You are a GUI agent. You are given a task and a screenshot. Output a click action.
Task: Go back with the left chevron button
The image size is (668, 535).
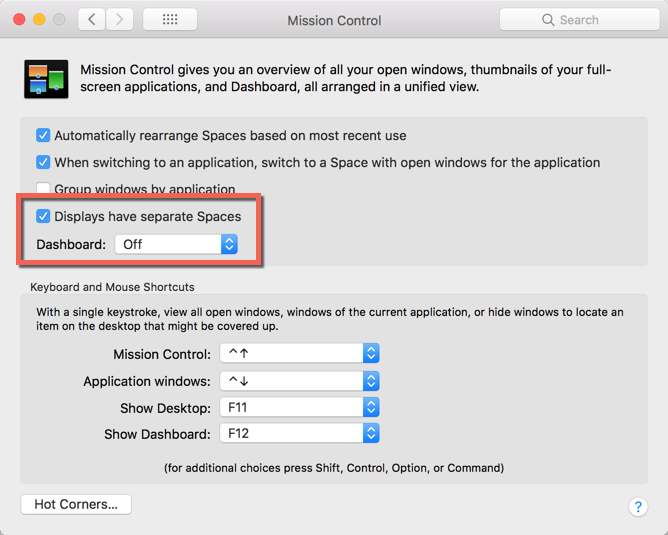pyautogui.click(x=92, y=20)
